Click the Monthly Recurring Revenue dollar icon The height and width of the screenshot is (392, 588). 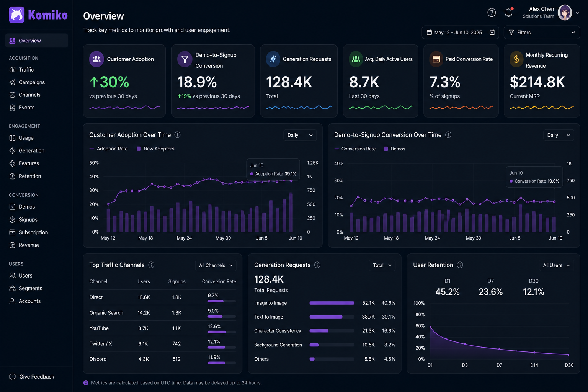[x=516, y=59]
